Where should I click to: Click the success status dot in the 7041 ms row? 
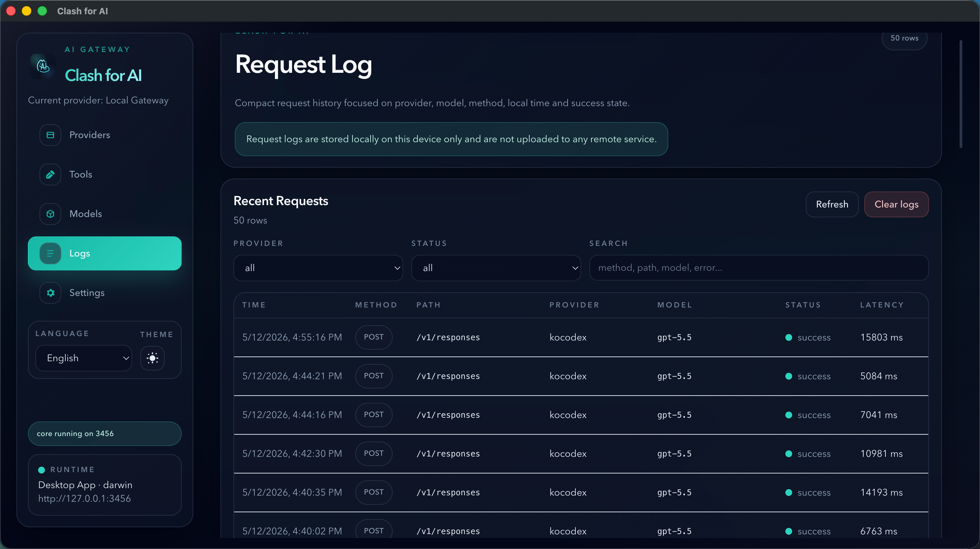pyautogui.click(x=789, y=415)
